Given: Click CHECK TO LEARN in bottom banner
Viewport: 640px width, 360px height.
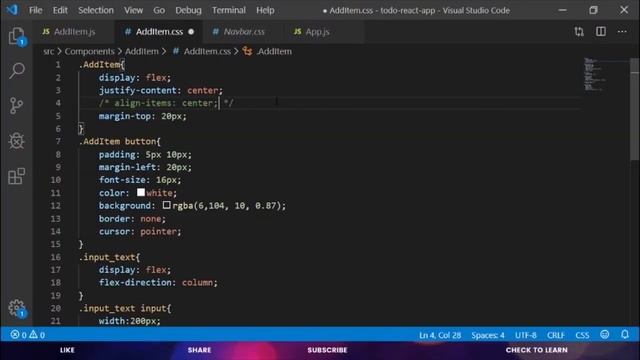Looking at the screenshot, I should (x=536, y=350).
